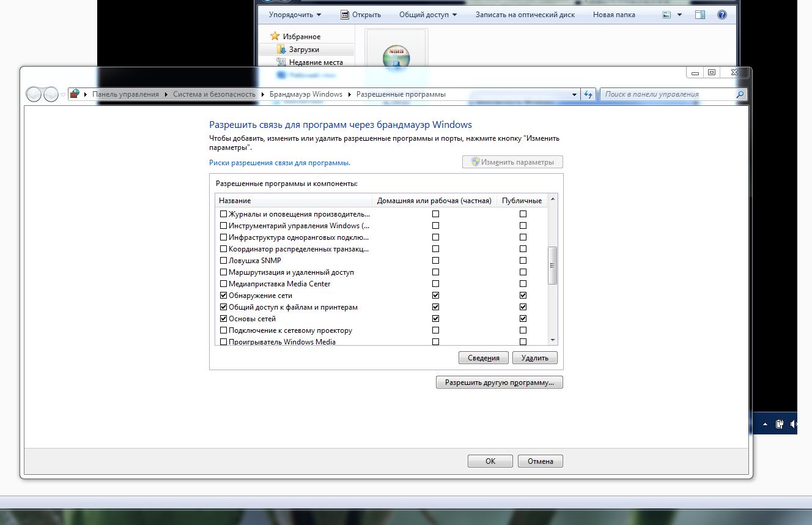Sort list by Название column header
The width and height of the screenshot is (812, 525).
293,201
